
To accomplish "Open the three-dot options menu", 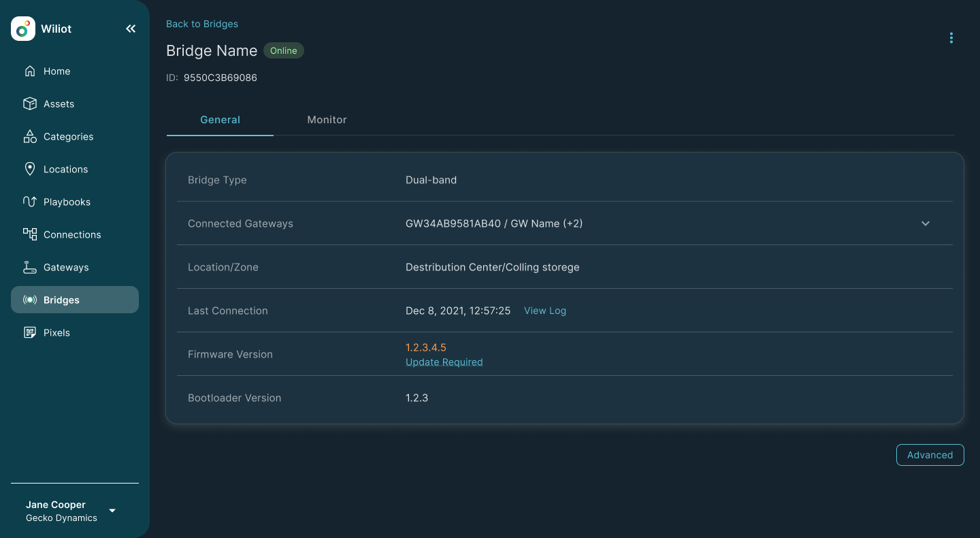I will coord(951,38).
